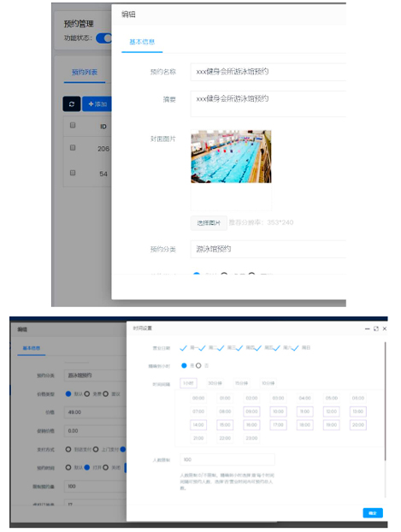Toggle the 23:00 time slot

pos(251,438)
